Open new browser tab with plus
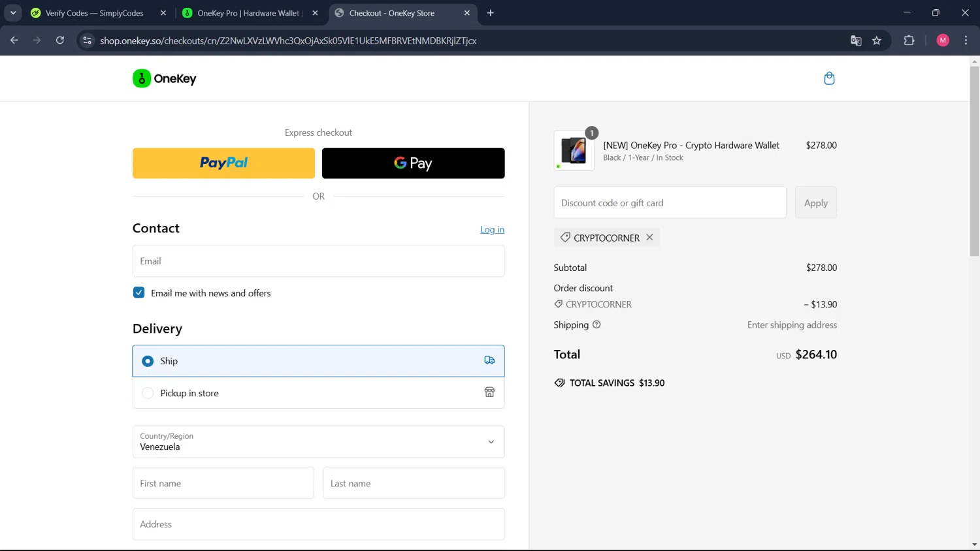980x551 pixels. (x=491, y=13)
